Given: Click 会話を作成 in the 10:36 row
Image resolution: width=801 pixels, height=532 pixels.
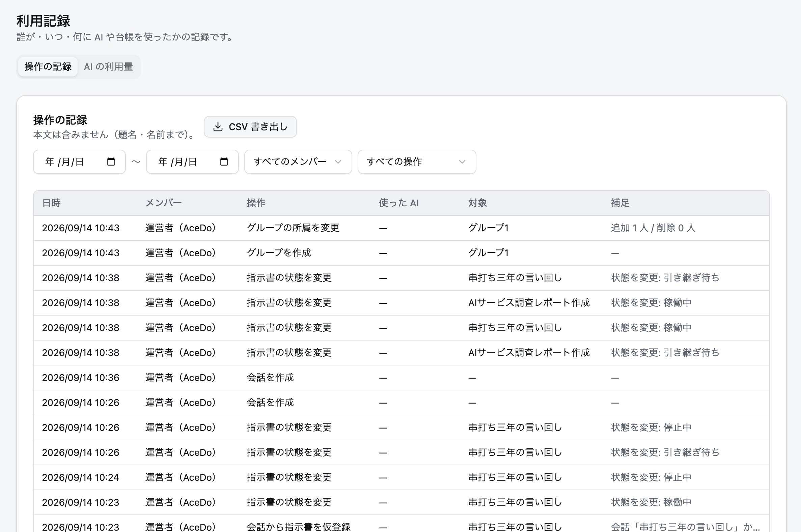Looking at the screenshot, I should (x=270, y=378).
